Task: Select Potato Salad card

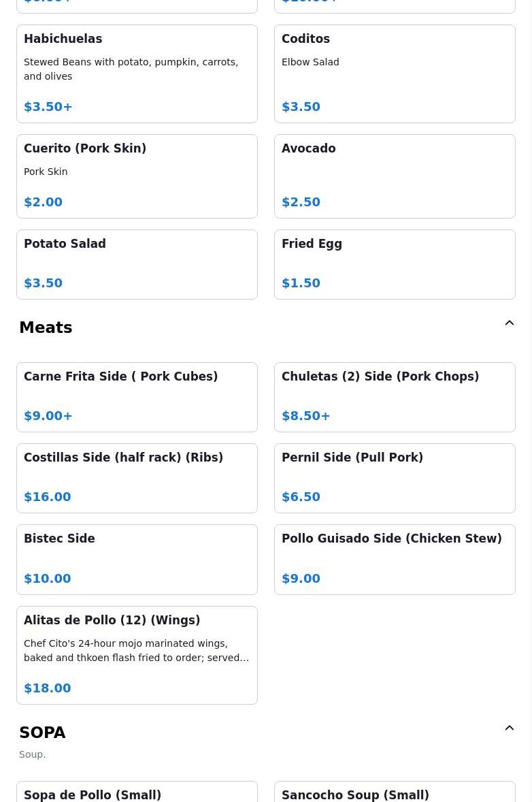Action: tap(137, 264)
